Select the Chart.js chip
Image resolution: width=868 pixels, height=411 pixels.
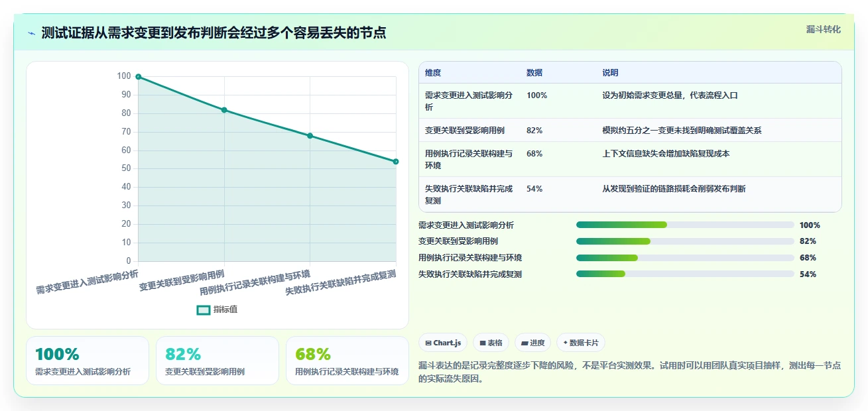pos(443,343)
